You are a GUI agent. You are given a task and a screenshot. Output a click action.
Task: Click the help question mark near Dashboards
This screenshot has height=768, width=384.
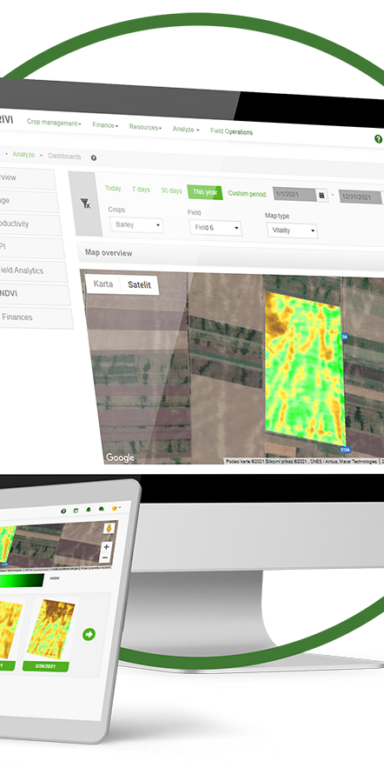(x=94, y=158)
